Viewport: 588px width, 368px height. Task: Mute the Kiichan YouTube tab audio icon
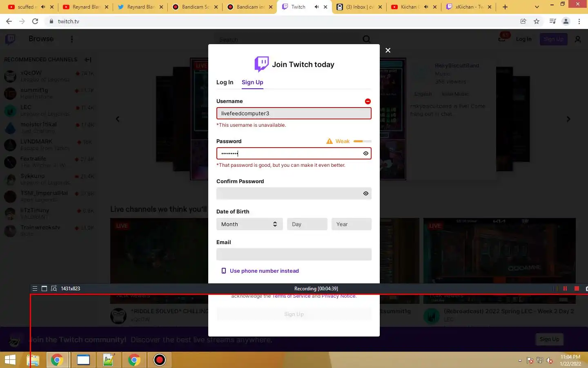(426, 7)
